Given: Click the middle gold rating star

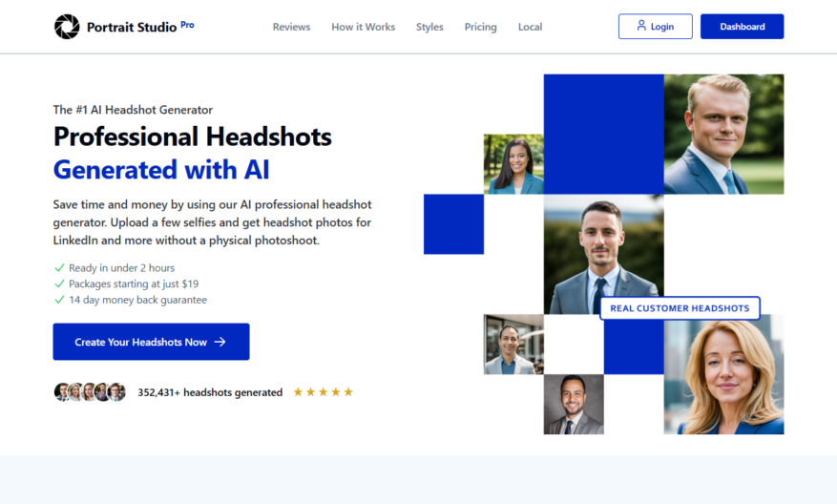Looking at the screenshot, I should pyautogui.click(x=323, y=392).
